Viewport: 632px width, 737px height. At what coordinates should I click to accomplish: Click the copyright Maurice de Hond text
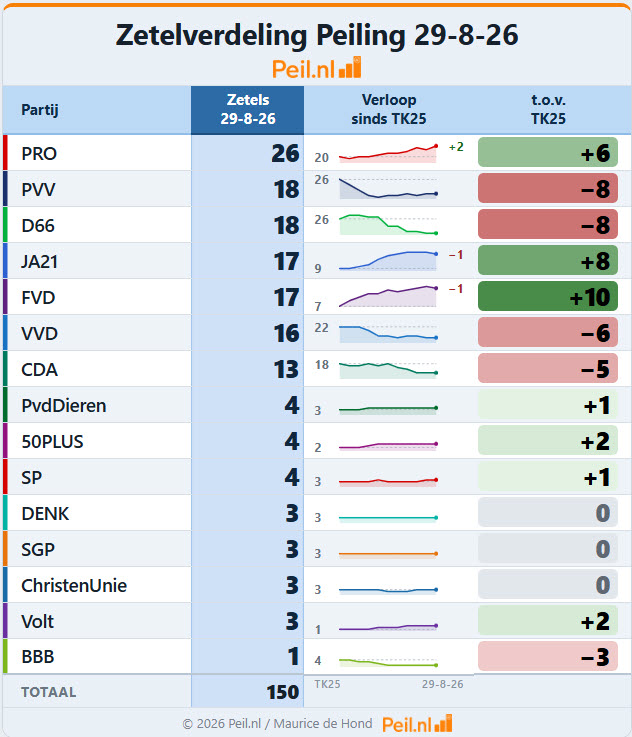pos(277,724)
